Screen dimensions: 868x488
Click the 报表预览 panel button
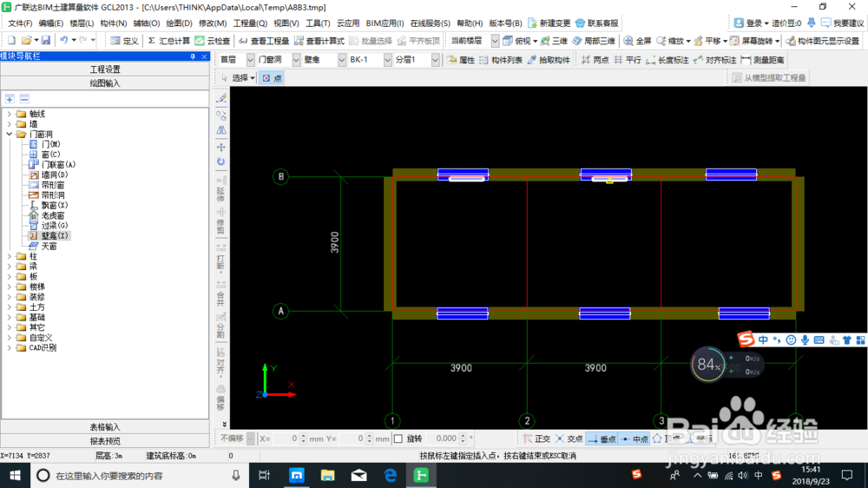(x=105, y=441)
